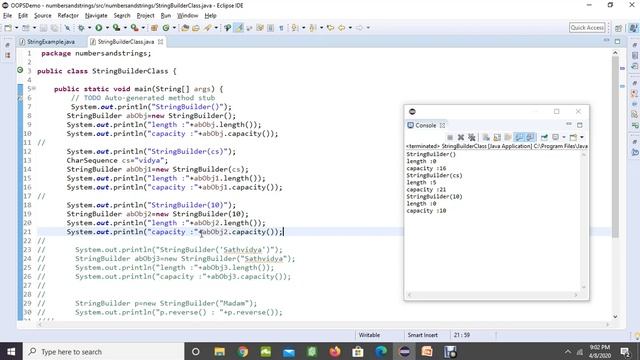Open the External Tools dropdown arrow
Viewport: 640px width, 360px height.
point(143,28)
